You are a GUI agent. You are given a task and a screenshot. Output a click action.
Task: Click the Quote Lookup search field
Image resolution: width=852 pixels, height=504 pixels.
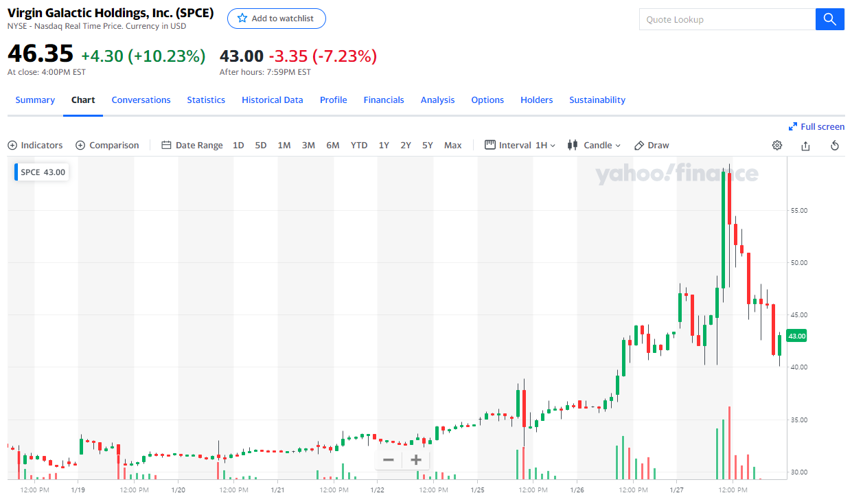click(x=727, y=19)
